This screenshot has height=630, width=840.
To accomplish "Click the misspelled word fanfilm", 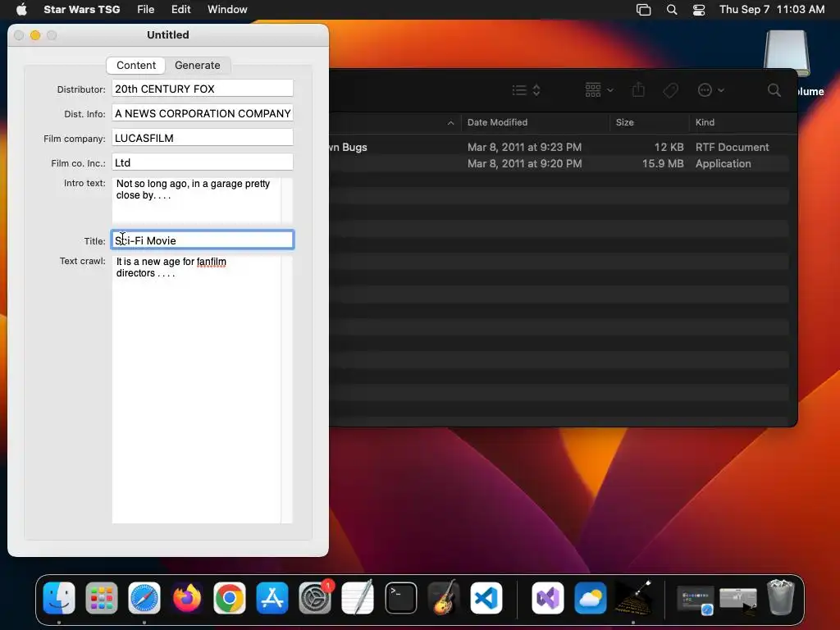I will [211, 262].
